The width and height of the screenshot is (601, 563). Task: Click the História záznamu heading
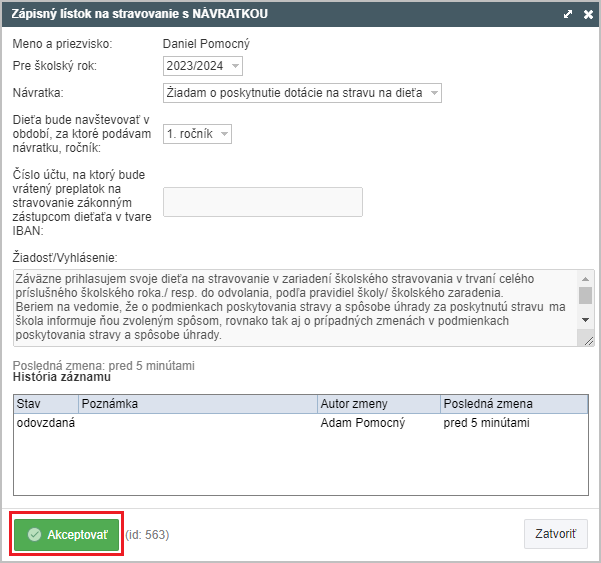click(x=62, y=377)
